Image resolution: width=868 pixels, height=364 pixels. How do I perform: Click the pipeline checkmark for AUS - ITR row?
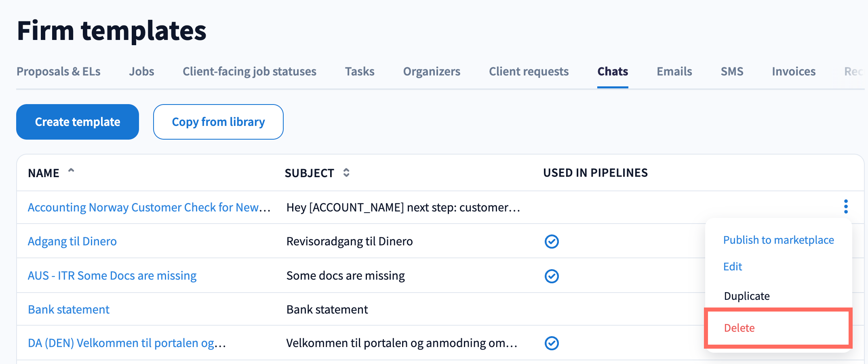(x=552, y=276)
